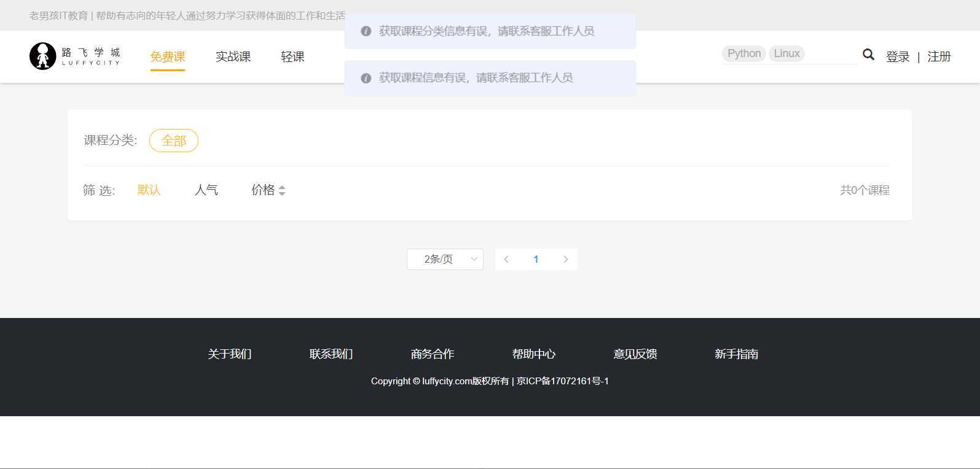
Task: Open 关于我们 footer link
Action: click(x=230, y=354)
